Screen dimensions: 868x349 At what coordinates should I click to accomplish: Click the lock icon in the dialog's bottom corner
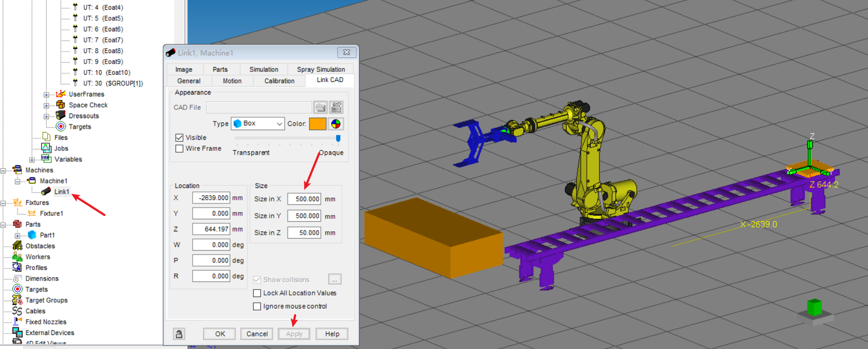pos(179,334)
